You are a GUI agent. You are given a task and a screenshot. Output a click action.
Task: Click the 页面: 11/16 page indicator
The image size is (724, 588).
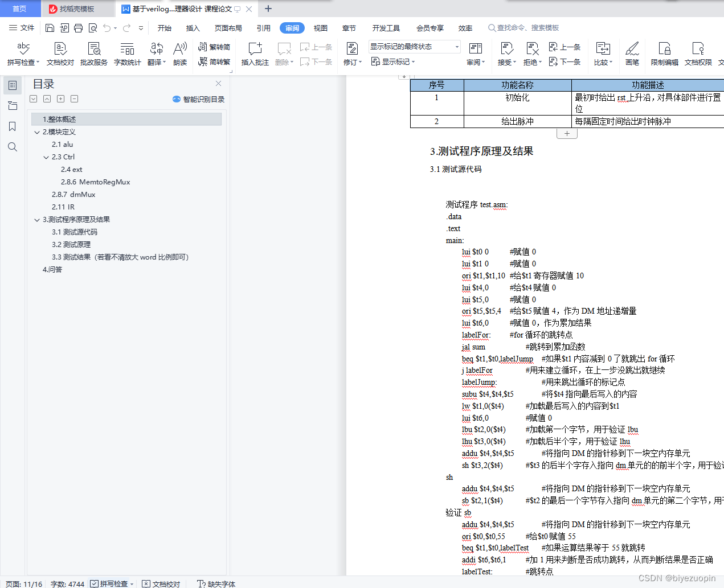(x=24, y=584)
